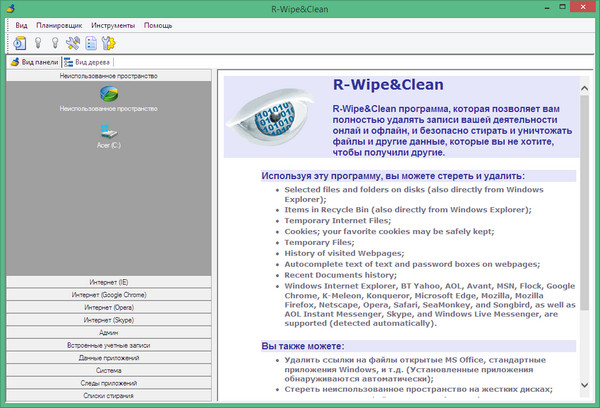The image size is (600, 408).
Task: Open the Помощь menu
Action: point(158,24)
